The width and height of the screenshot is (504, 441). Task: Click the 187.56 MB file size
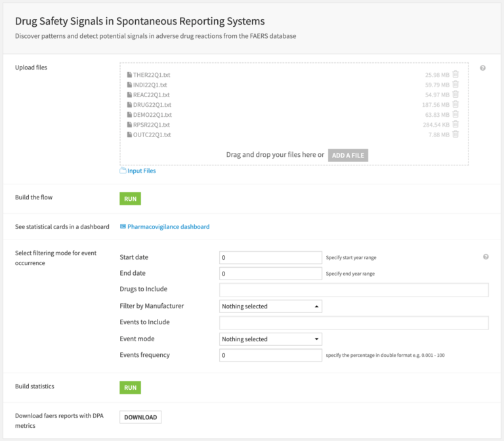click(x=436, y=105)
